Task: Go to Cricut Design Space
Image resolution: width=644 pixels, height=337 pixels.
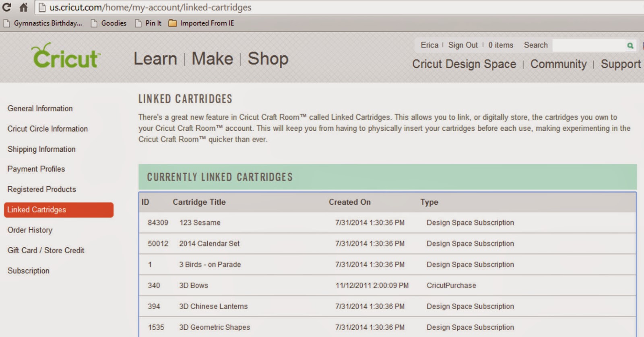Action: click(464, 64)
